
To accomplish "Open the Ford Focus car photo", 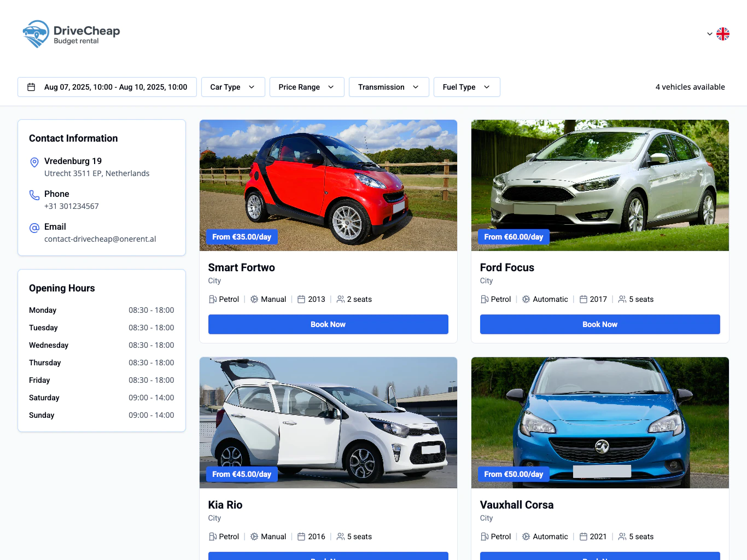I will click(600, 185).
